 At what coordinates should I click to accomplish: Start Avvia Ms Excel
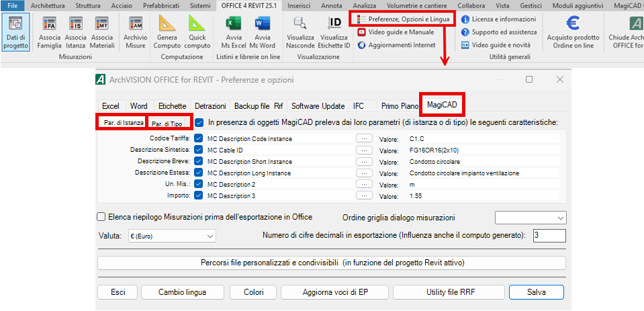pyautogui.click(x=233, y=32)
